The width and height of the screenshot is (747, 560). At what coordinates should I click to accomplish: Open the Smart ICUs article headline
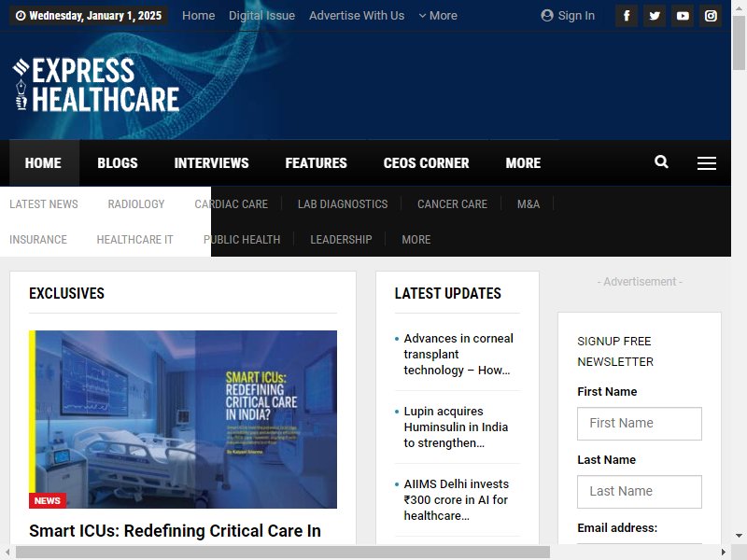pyautogui.click(x=175, y=530)
